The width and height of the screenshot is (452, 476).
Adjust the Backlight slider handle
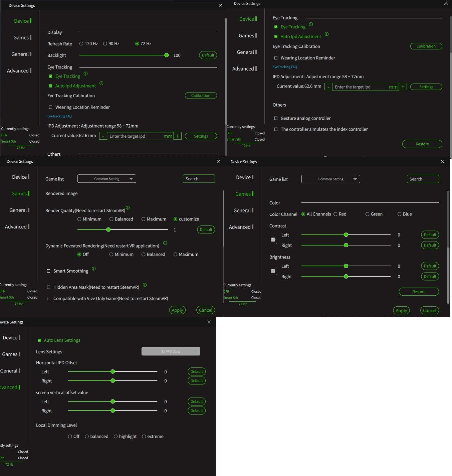pyautogui.click(x=167, y=55)
